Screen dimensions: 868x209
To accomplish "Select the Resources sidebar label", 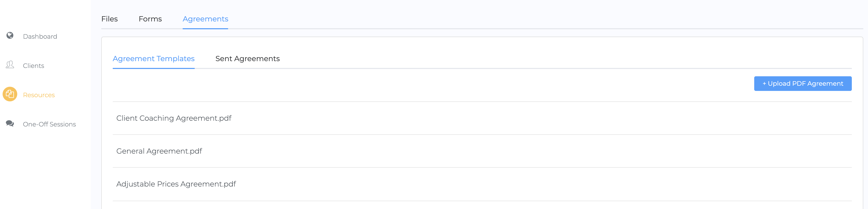I will pos(39,95).
